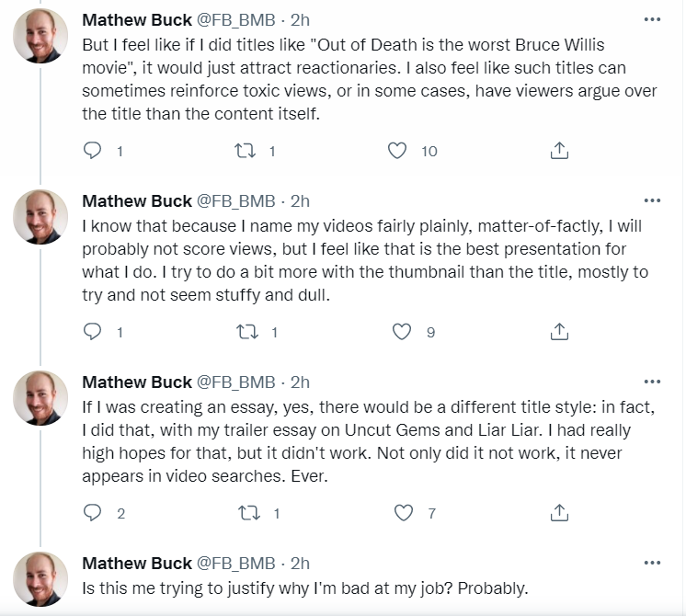Retweet the 'Out of Death' tweet
Viewport: 686px width, 616px height.
pos(245,151)
